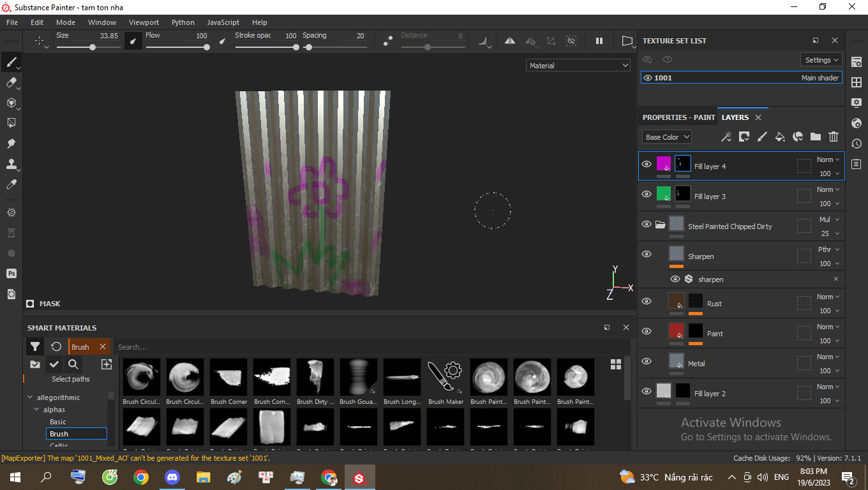Open the Display settings icon in right sidebar
Screen dimensions: 868x490
pos(857,103)
